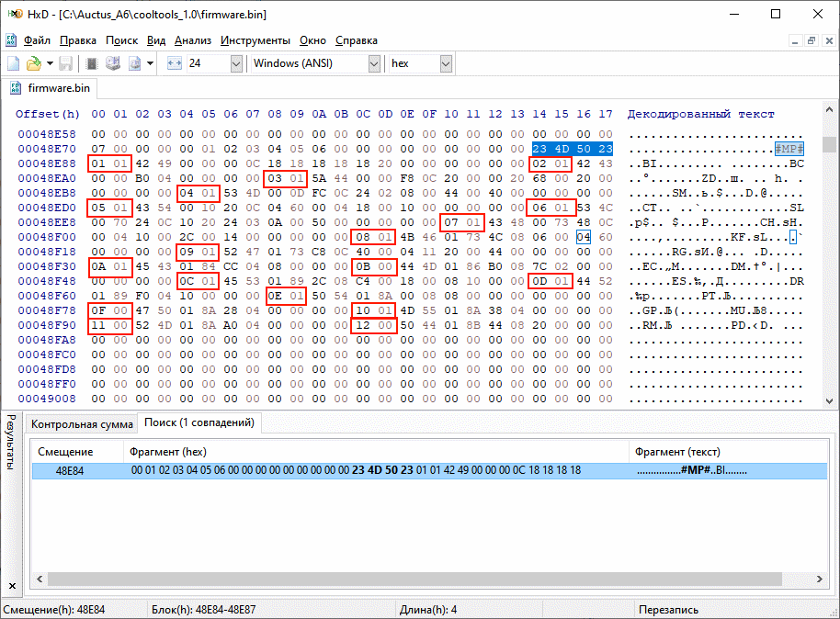This screenshot has height=619, width=840.
Task: Click offset label 00048F00
Action: click(x=47, y=237)
